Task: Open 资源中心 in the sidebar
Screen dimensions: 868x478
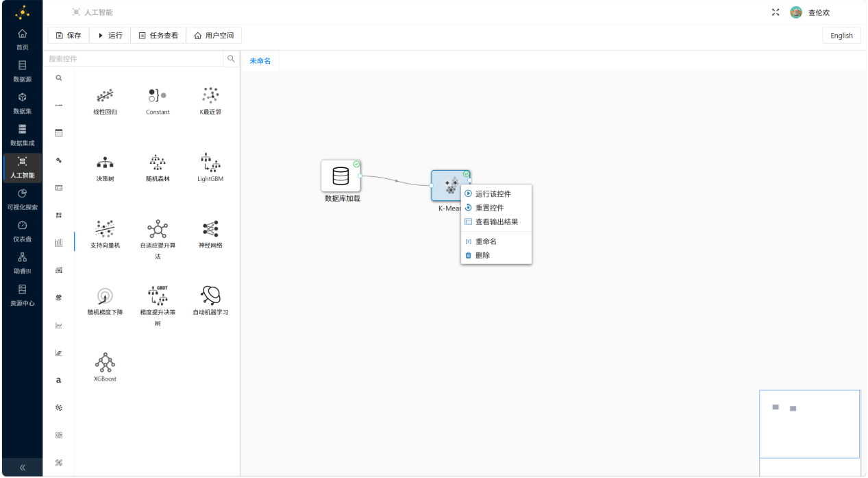Action: [x=22, y=295]
